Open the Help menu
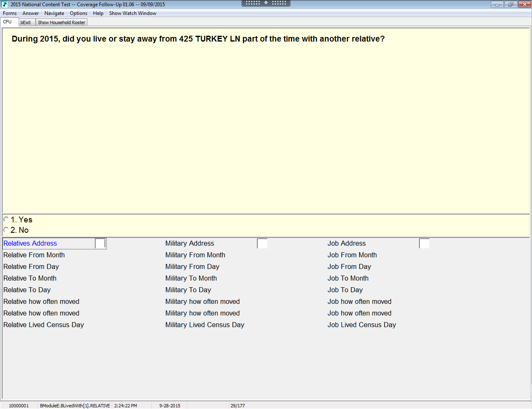Screen dimensions: 532x409 98,13
